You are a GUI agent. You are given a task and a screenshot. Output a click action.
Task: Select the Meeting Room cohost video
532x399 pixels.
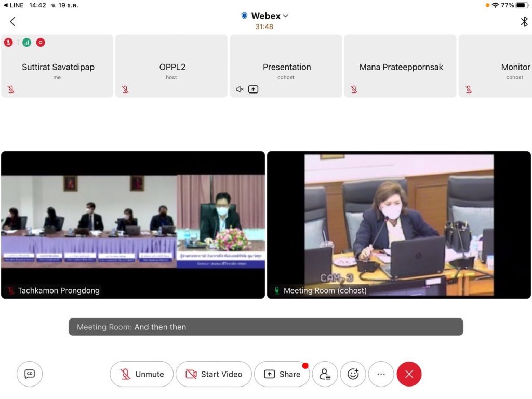pyautogui.click(x=398, y=224)
